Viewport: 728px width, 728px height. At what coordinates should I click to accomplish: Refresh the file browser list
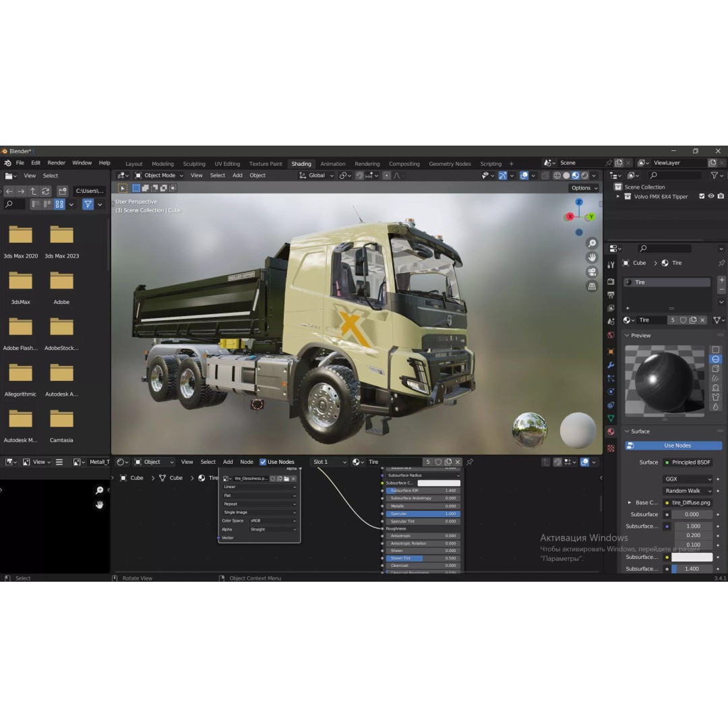click(x=46, y=191)
